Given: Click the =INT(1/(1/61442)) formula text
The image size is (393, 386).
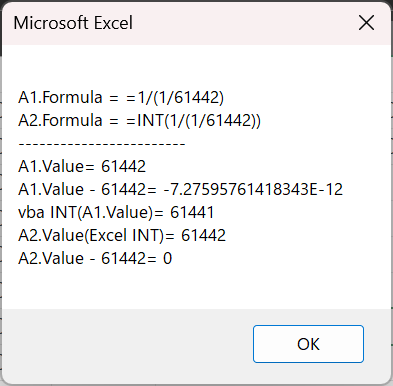Looking at the screenshot, I should tap(193, 120).
